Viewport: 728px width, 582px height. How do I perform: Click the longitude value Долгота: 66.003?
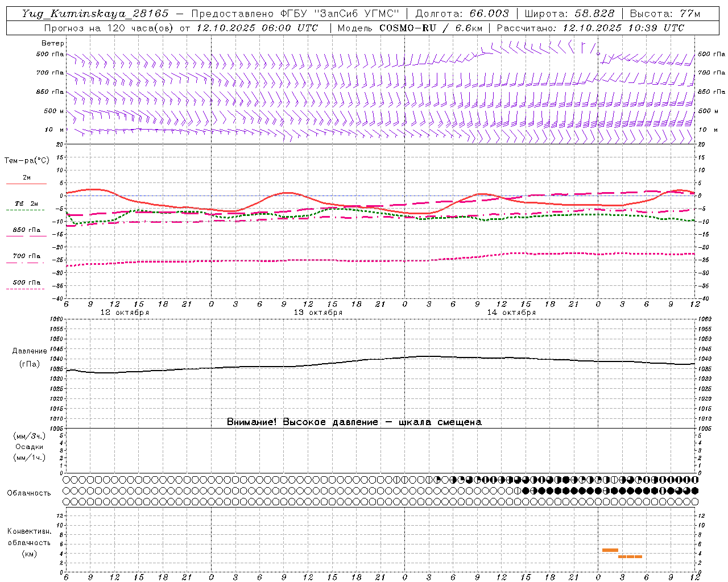462,14
